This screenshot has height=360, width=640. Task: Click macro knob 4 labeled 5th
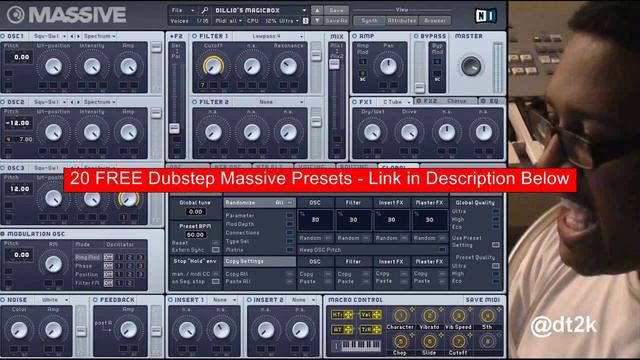coord(487,316)
